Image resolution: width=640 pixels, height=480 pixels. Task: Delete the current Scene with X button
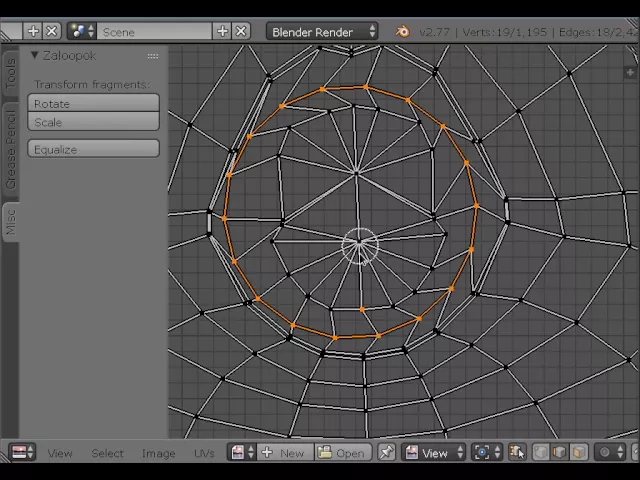[241, 31]
